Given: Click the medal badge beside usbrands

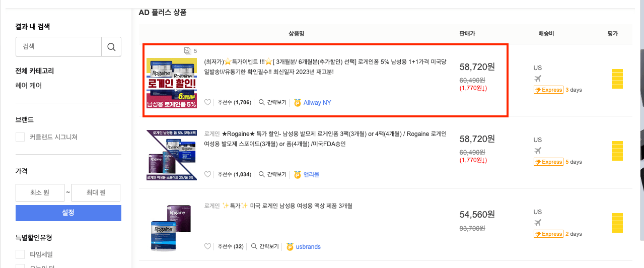Looking at the screenshot, I should (x=290, y=246).
